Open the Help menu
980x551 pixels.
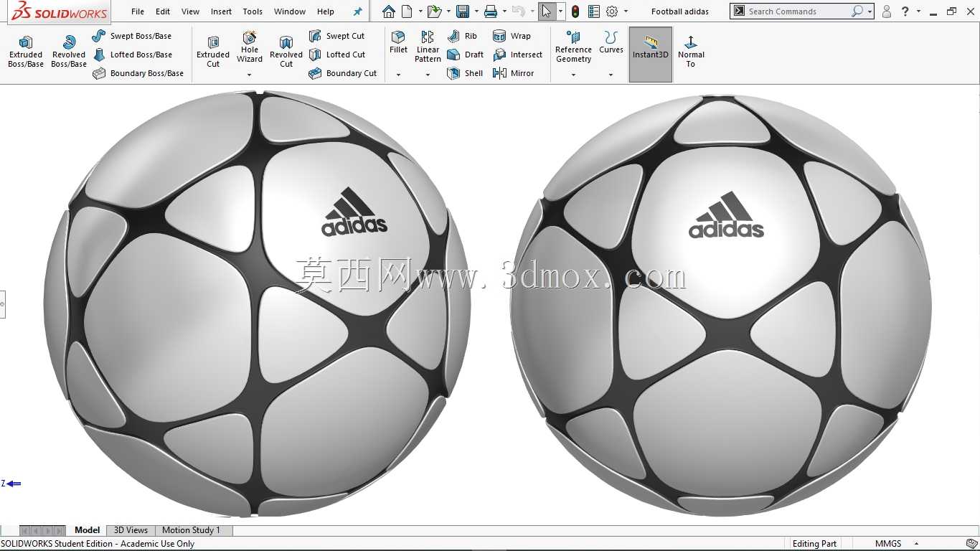(326, 11)
